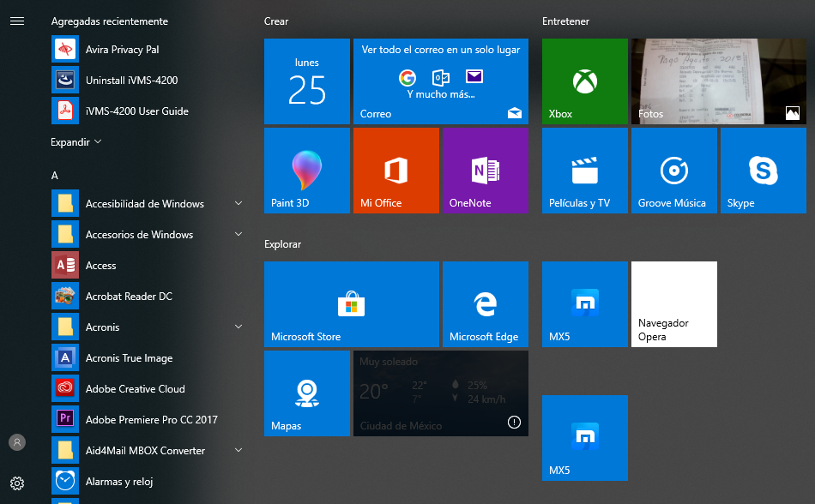
Task: Start OneNote from its purple tile
Action: (485, 171)
